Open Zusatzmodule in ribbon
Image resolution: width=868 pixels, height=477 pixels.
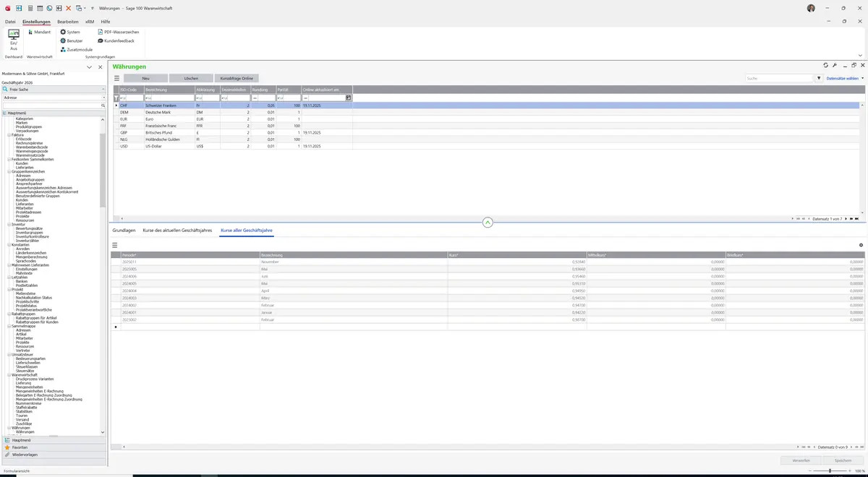point(76,49)
